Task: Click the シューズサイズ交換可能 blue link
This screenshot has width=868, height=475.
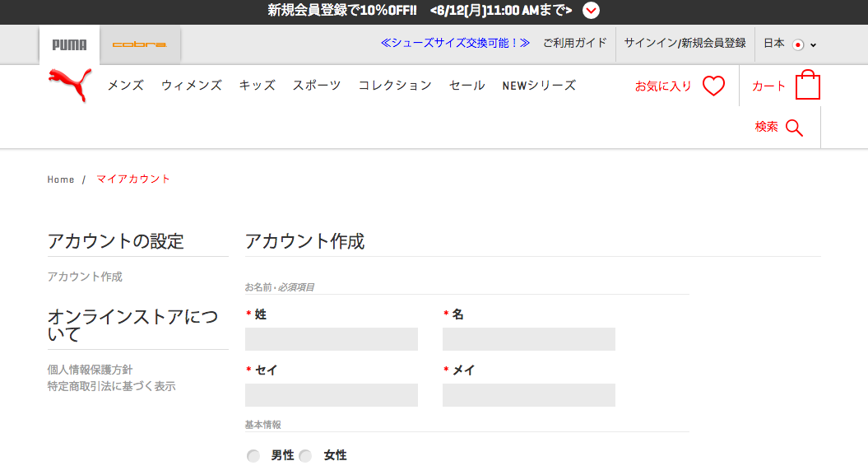Action: tap(455, 43)
